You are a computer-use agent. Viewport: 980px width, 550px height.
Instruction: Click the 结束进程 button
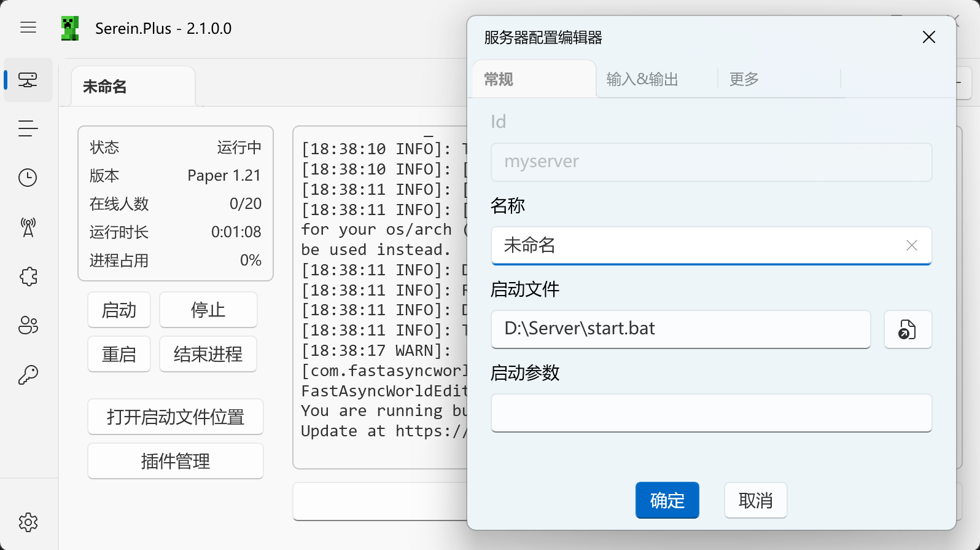(x=208, y=354)
